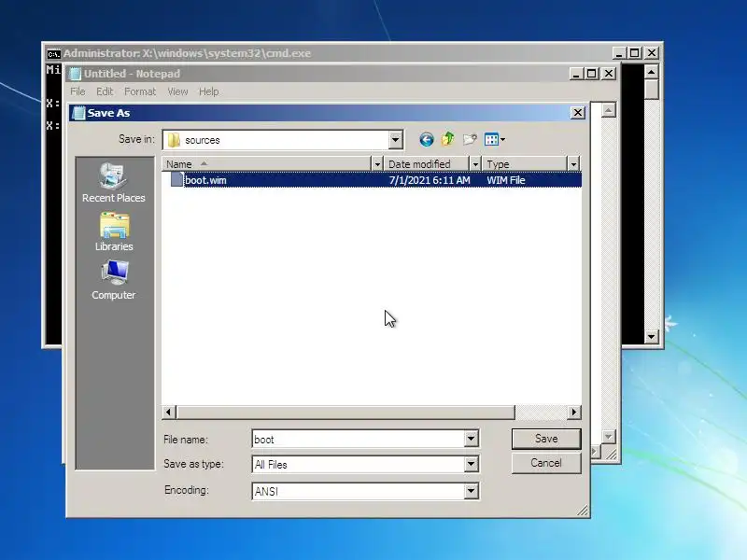
Task: Click the Save button
Action: (x=546, y=439)
